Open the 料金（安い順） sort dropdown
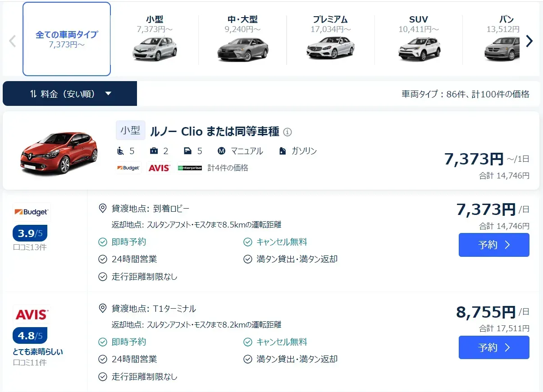The height and width of the screenshot is (392, 543). point(70,93)
